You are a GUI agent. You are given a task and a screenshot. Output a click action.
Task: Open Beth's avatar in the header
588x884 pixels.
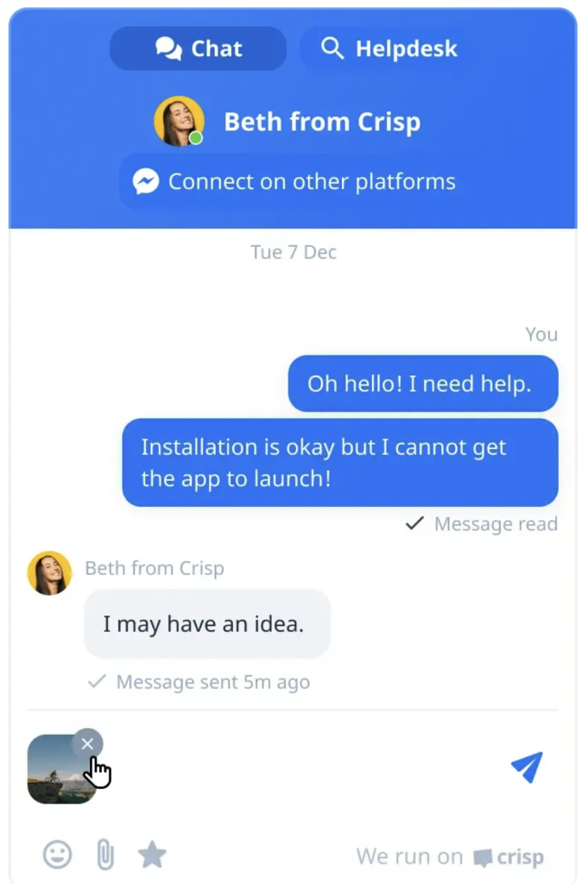180,121
